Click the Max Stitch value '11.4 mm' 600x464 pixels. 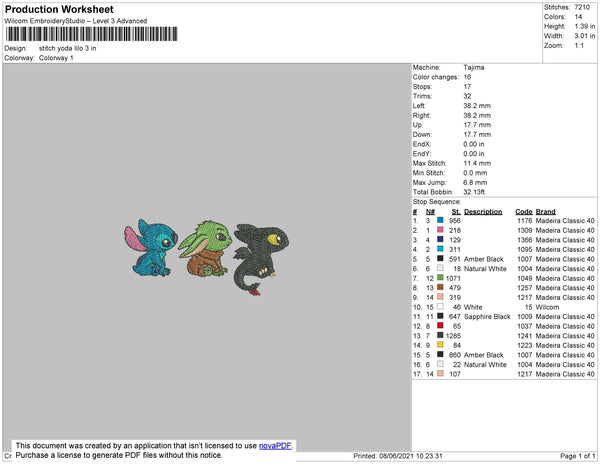(477, 163)
